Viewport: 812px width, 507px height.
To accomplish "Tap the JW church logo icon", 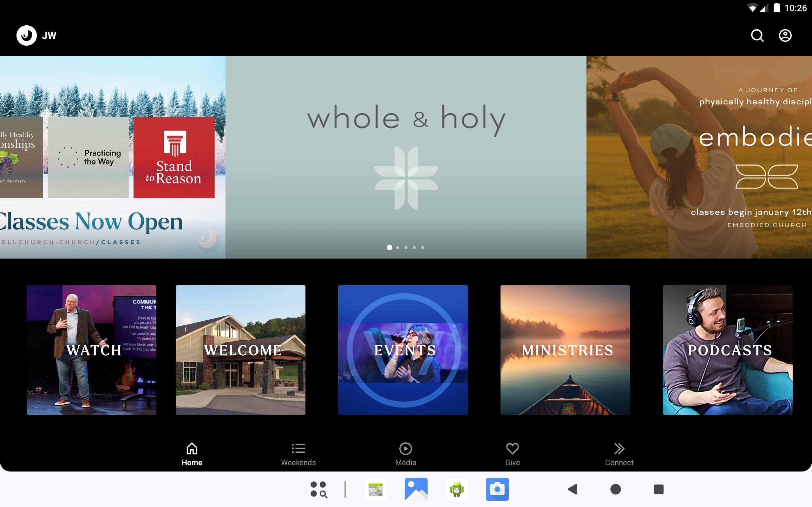I will tap(27, 35).
